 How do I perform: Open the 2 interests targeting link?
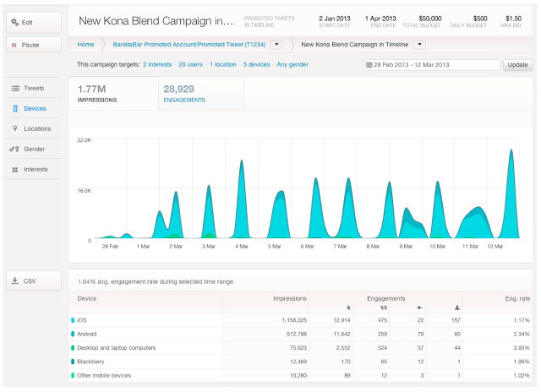pyautogui.click(x=159, y=65)
